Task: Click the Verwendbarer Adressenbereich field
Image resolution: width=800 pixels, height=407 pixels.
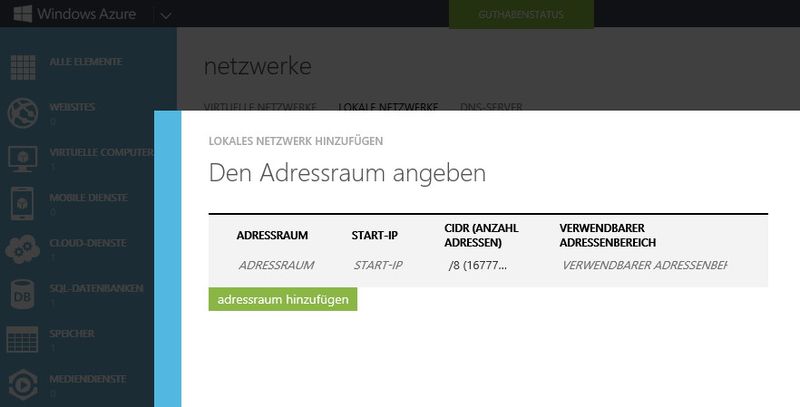Action: (645, 265)
